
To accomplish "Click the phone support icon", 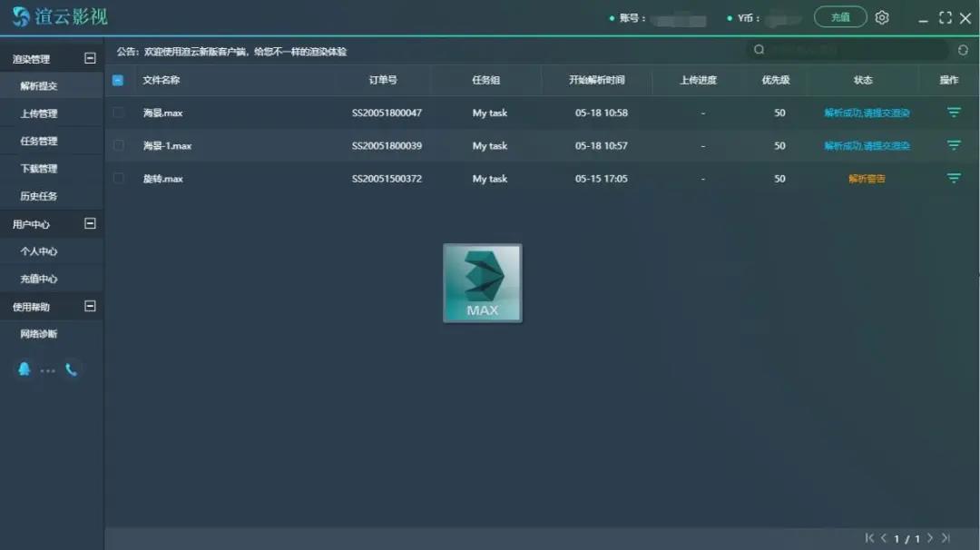I will [72, 369].
